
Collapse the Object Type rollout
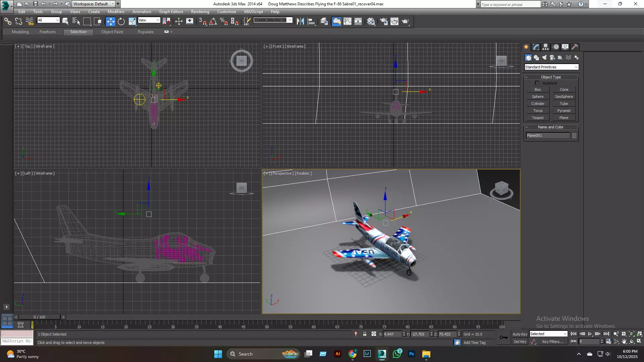click(551, 77)
